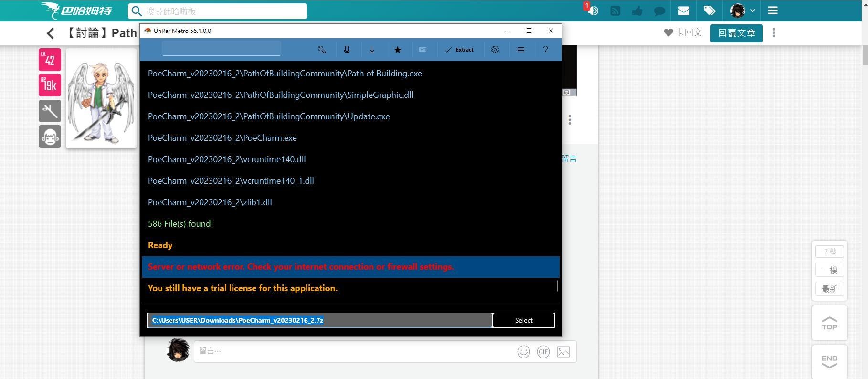Click the download arrow icon in UnRar
This screenshot has height=379, width=868.
(x=372, y=50)
